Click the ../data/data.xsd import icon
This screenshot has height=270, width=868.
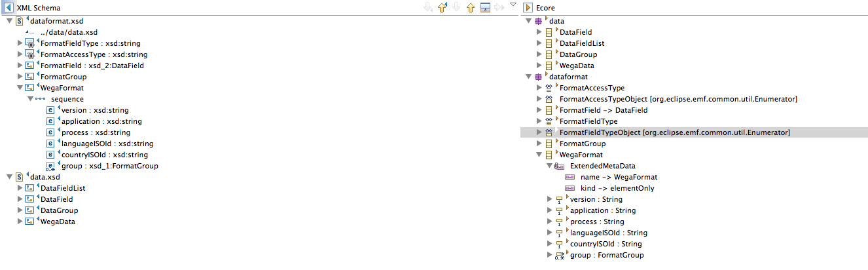tap(31, 32)
